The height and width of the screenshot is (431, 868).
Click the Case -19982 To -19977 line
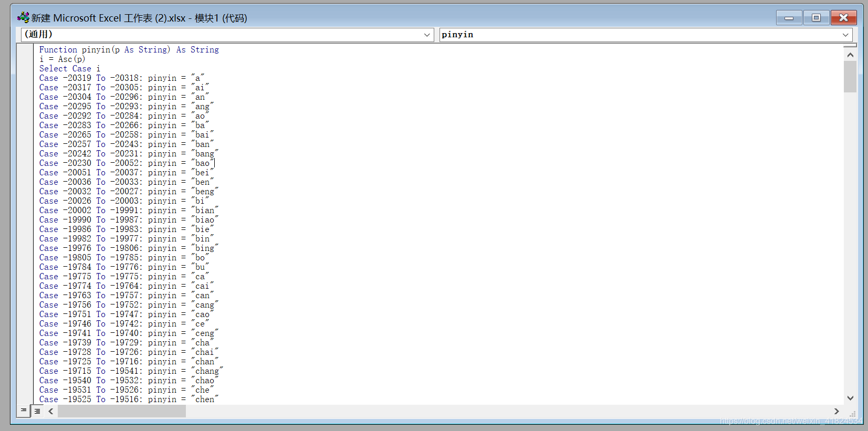pyautogui.click(x=127, y=239)
